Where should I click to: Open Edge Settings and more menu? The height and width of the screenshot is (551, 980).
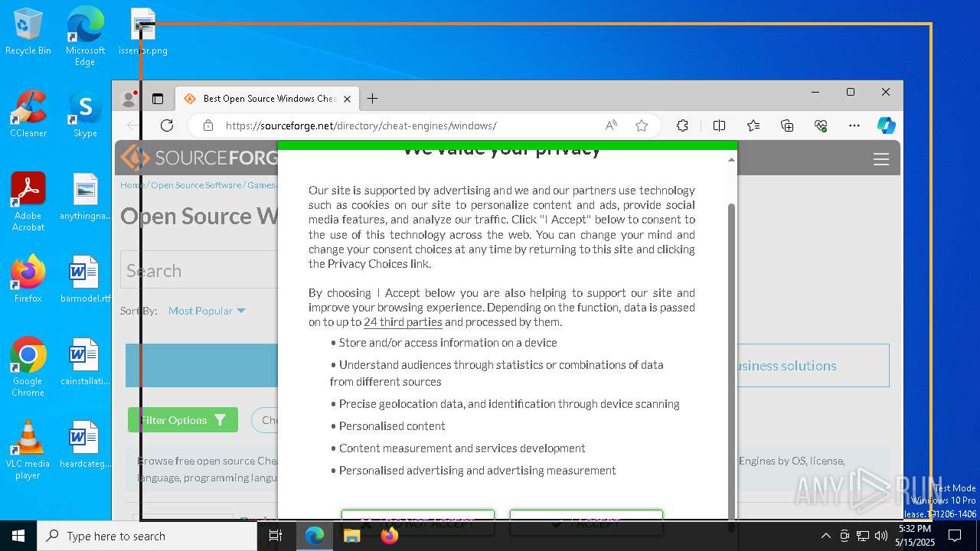(854, 126)
